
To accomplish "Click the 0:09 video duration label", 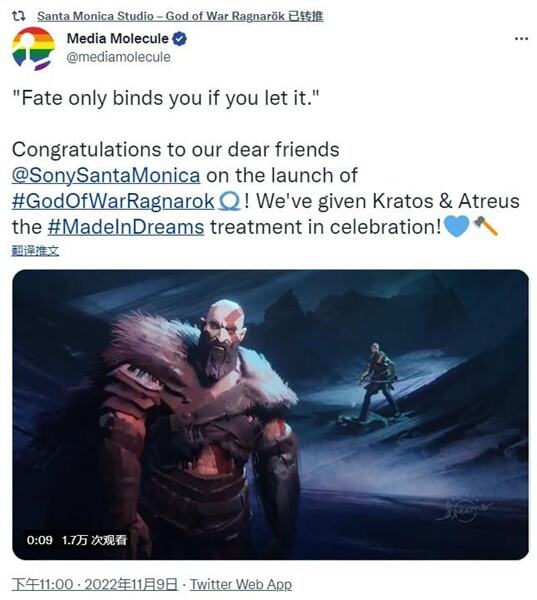I will pyautogui.click(x=40, y=540).
